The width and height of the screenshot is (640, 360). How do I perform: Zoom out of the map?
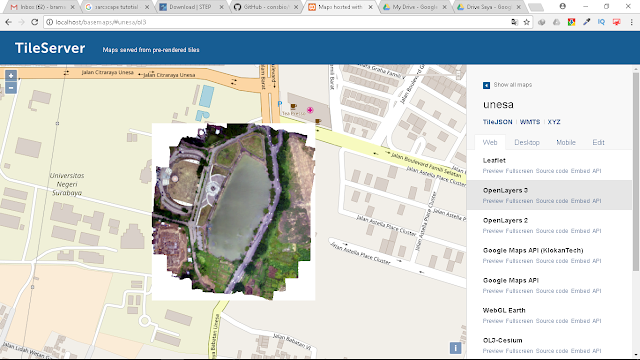11,87
